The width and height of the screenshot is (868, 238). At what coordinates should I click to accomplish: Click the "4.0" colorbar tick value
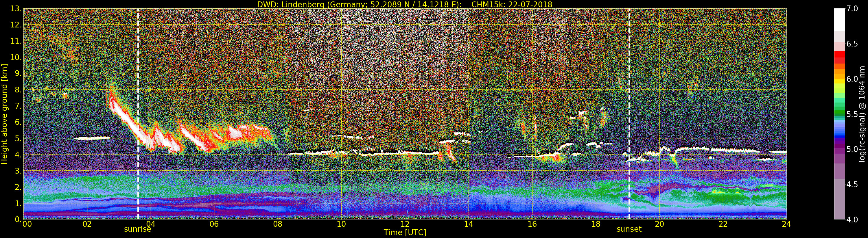[852, 220]
